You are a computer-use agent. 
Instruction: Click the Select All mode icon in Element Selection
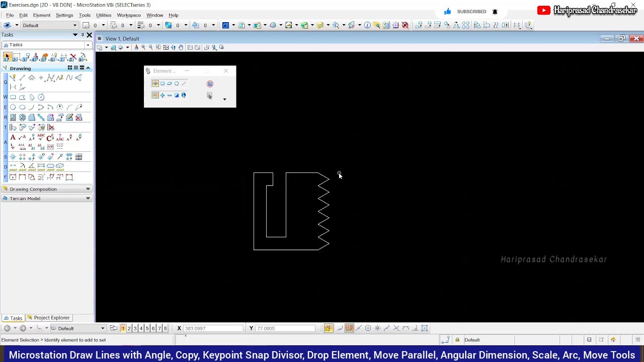[184, 95]
